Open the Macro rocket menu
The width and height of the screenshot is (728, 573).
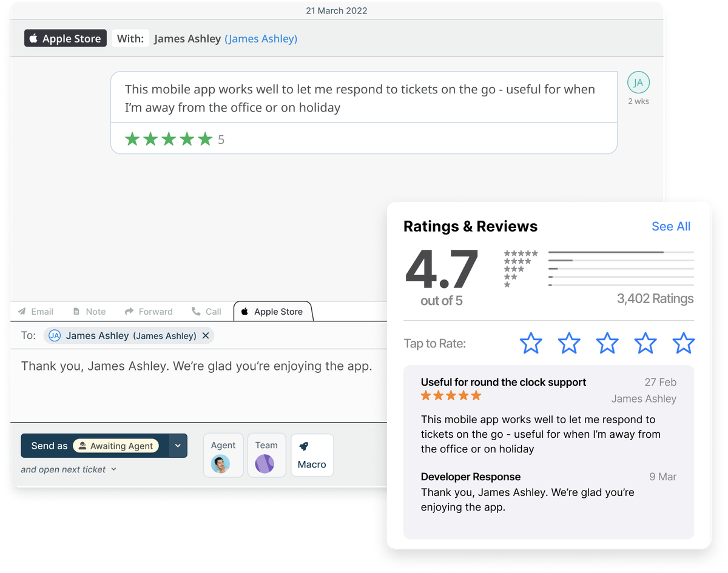pyautogui.click(x=312, y=455)
